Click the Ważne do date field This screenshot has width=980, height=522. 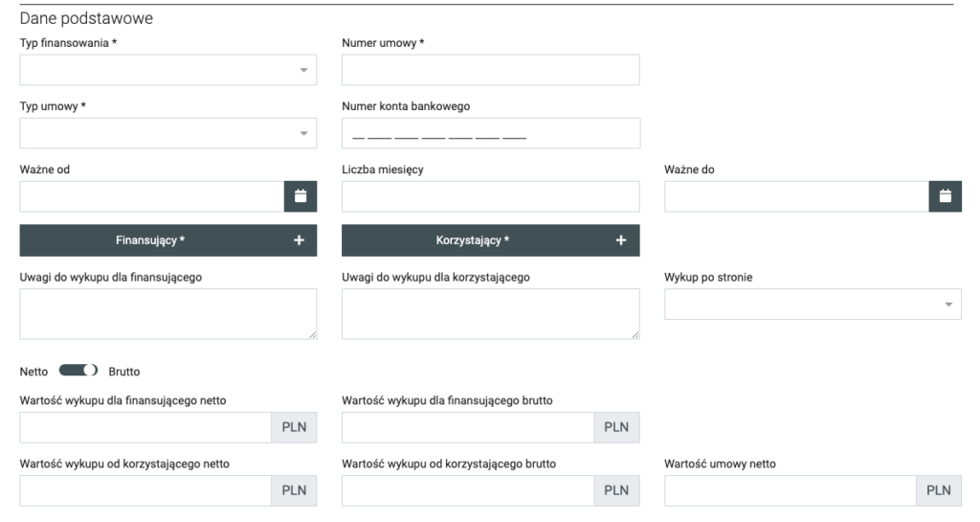tap(796, 196)
